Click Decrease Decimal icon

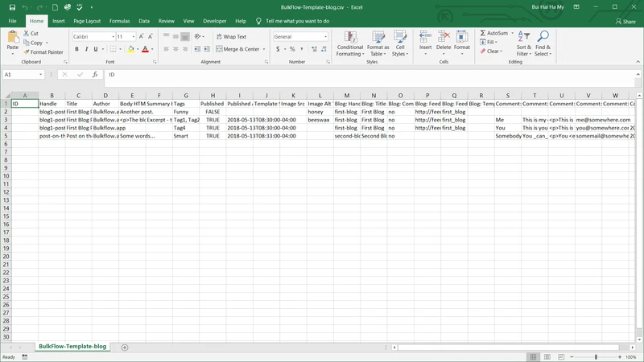point(324,49)
